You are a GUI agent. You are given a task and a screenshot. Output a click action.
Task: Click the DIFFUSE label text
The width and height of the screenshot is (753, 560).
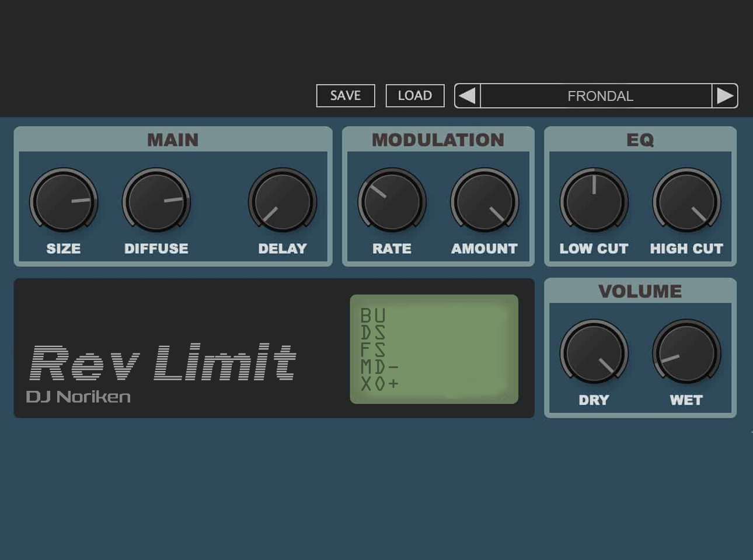point(156,249)
